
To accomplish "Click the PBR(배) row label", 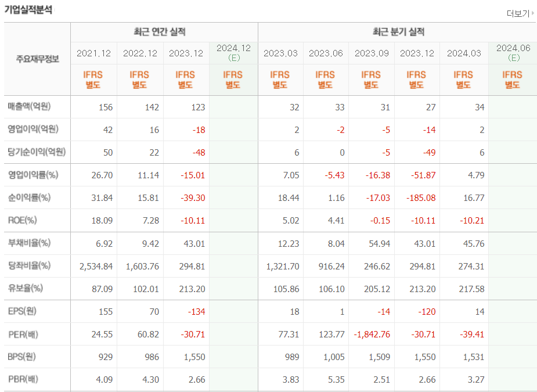I will click(23, 379).
